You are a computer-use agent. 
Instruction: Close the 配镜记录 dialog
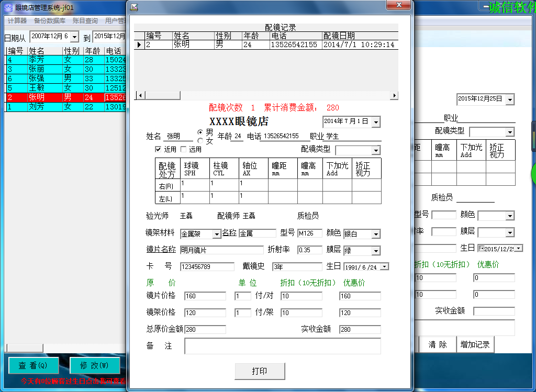[398, 5]
